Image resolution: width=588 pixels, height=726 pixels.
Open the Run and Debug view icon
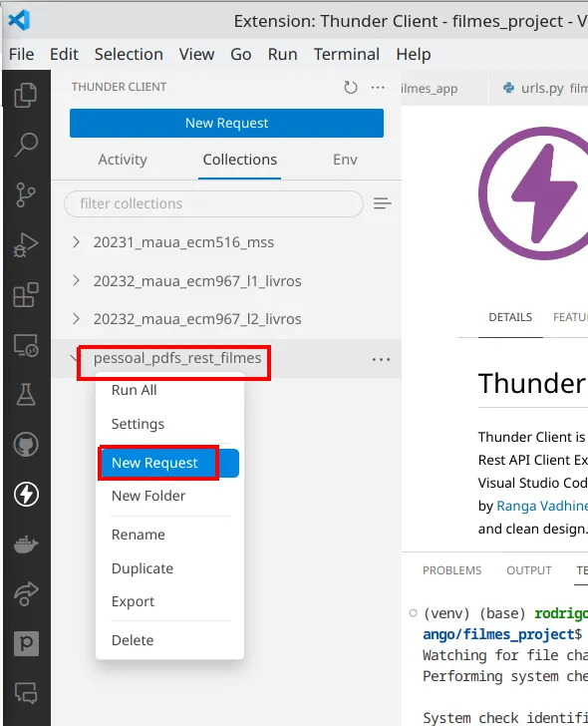click(x=26, y=245)
